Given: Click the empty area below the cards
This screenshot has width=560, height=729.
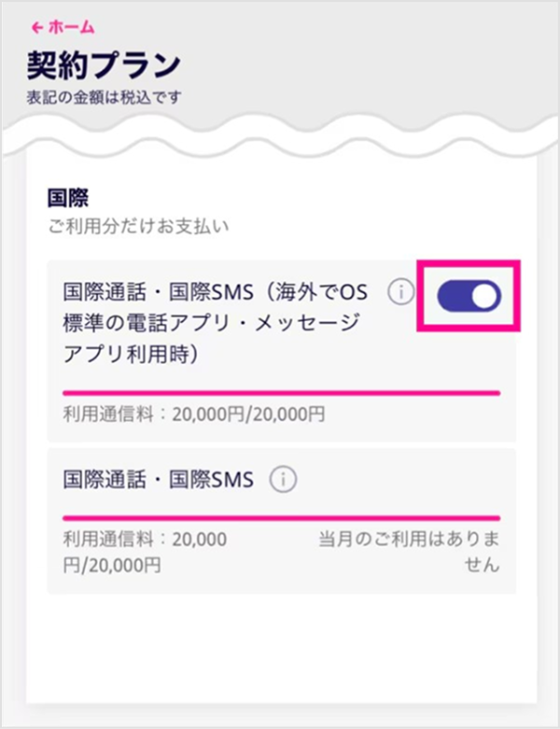Looking at the screenshot, I should 281,651.
